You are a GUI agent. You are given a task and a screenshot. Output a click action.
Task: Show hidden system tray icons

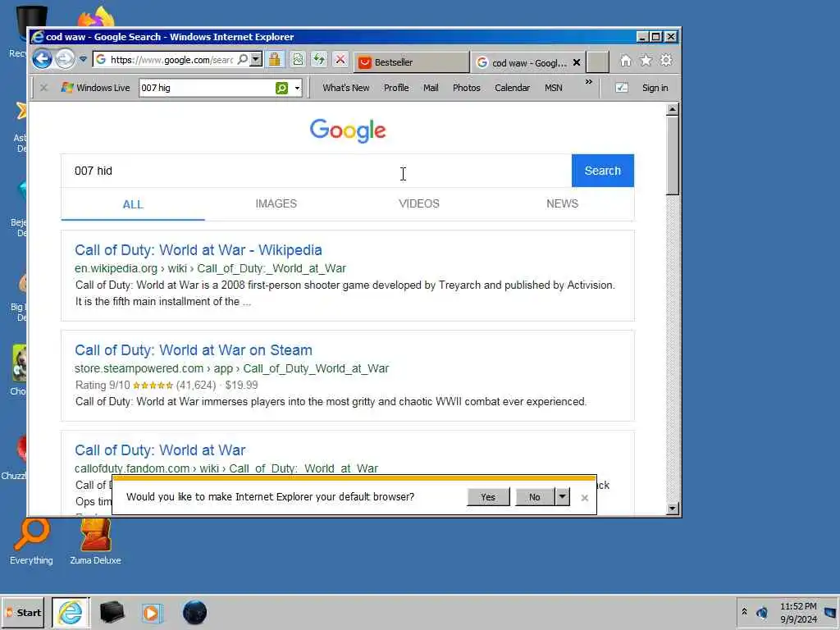point(744,612)
